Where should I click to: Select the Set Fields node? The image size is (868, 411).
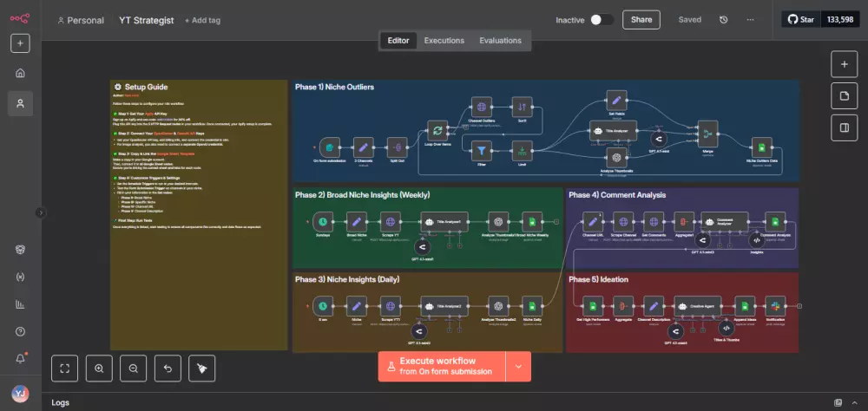[x=616, y=100]
